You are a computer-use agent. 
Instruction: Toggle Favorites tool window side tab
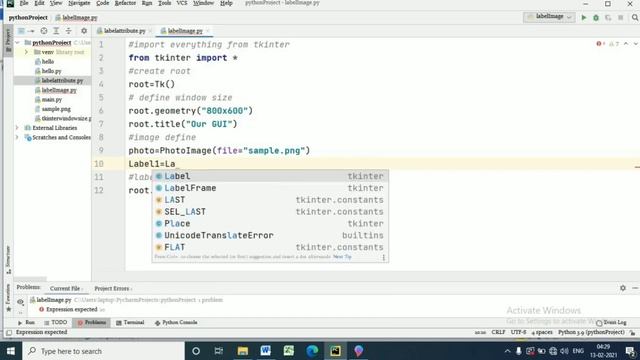8,297
